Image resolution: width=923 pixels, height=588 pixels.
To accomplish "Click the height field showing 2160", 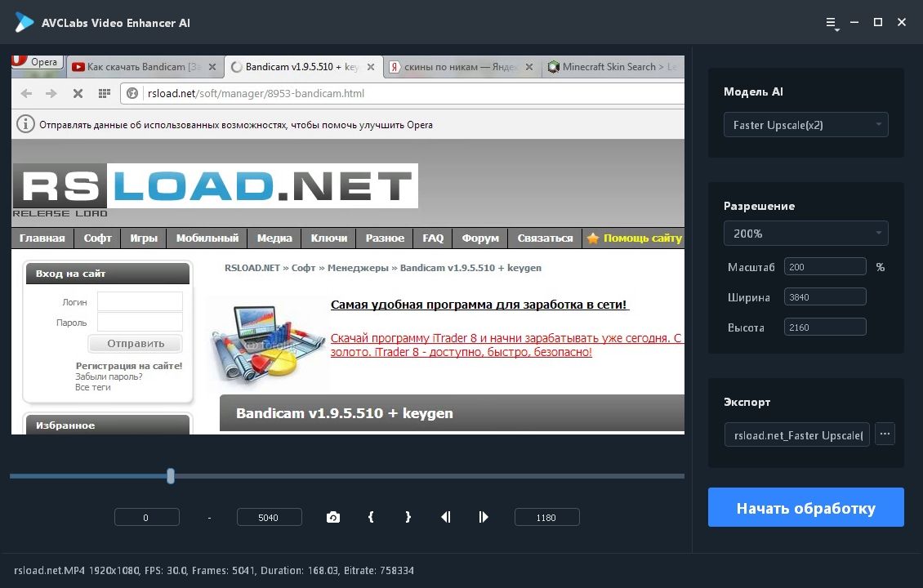I will pyautogui.click(x=825, y=327).
